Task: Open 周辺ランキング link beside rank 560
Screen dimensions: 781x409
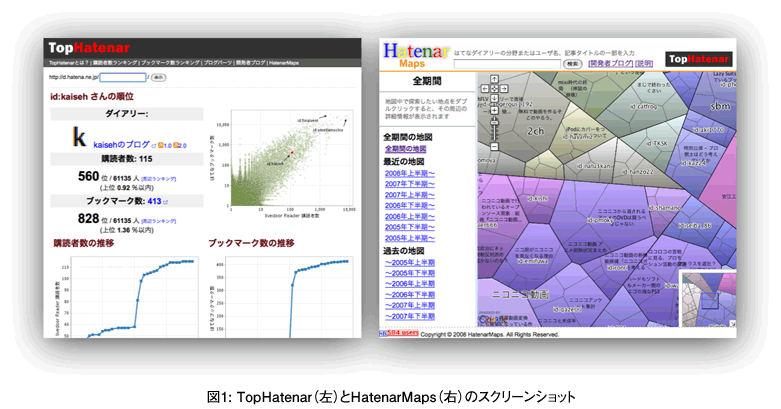Action: pos(159,178)
